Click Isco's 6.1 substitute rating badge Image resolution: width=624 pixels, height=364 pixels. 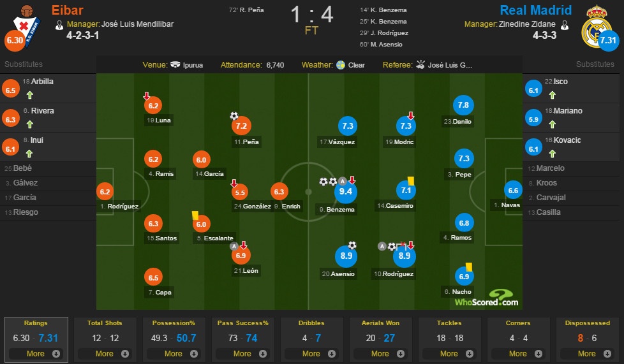(x=535, y=91)
